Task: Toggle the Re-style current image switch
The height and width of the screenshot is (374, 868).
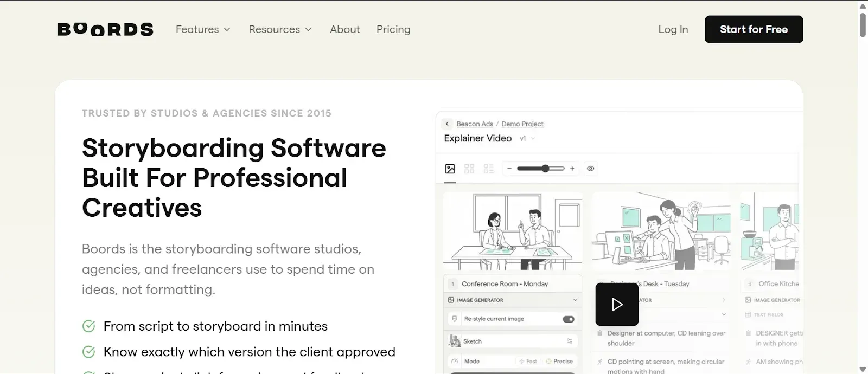Action: coord(569,319)
